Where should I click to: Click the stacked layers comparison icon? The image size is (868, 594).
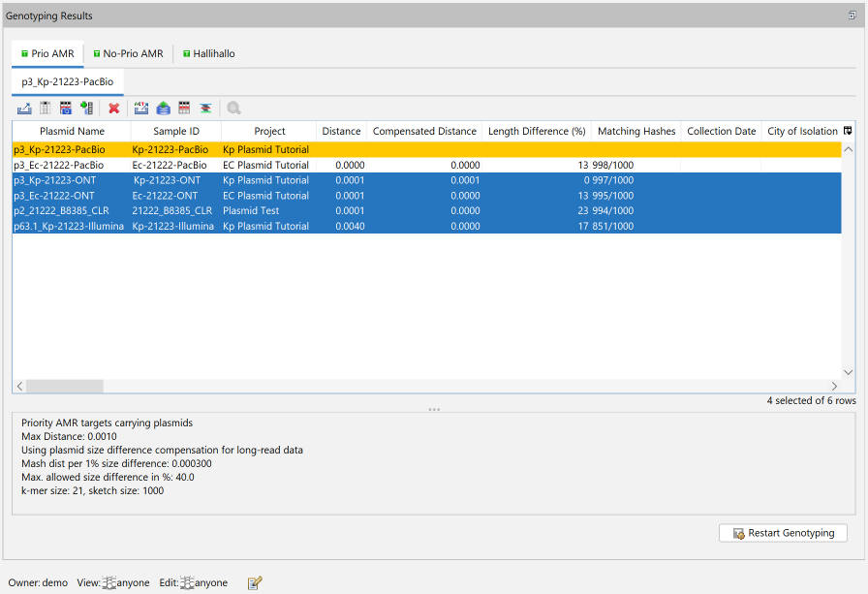click(x=205, y=109)
